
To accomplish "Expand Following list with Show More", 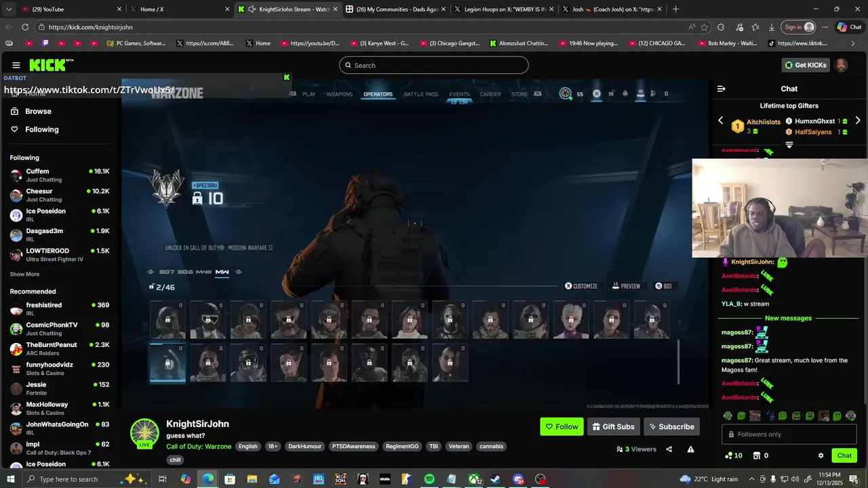I will coord(24,274).
